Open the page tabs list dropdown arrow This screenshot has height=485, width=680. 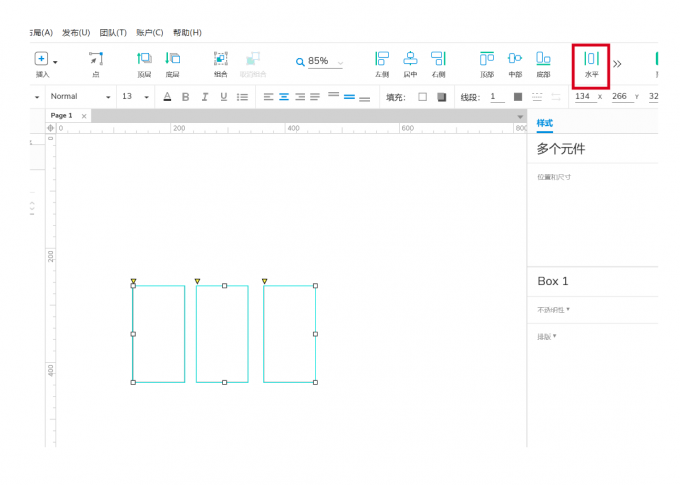click(x=520, y=117)
